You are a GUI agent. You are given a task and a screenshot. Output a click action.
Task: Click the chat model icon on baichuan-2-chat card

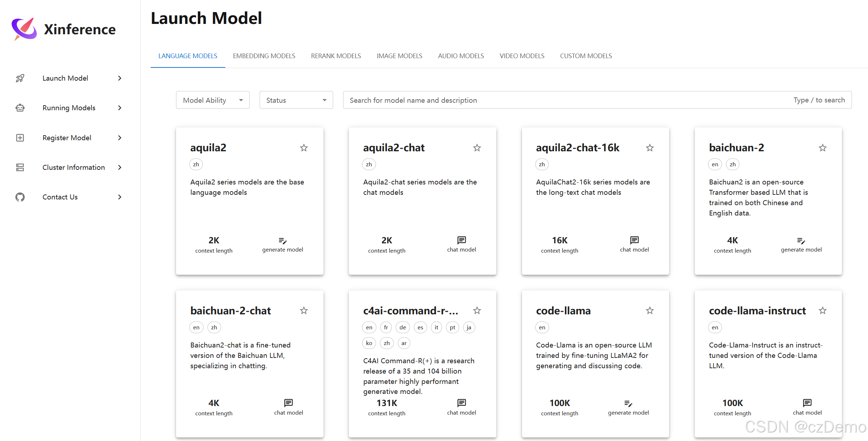point(288,403)
